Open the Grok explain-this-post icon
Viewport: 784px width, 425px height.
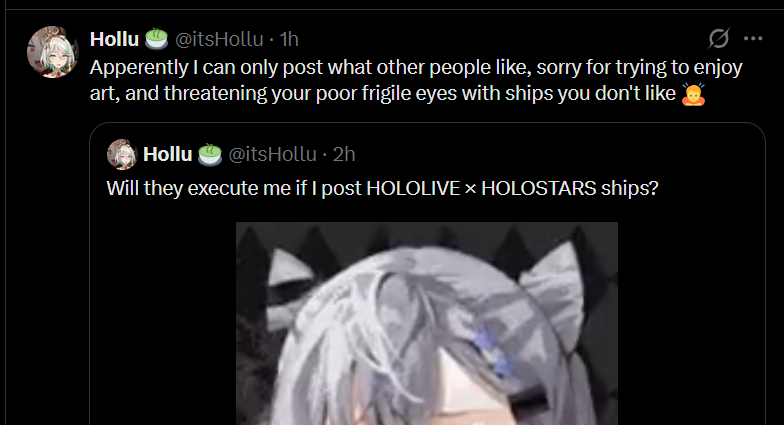pos(718,38)
